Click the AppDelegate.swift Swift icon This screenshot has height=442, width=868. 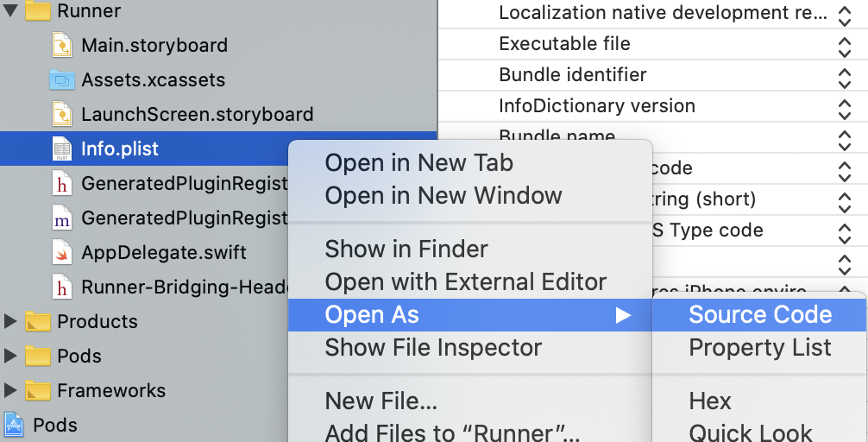click(x=62, y=252)
